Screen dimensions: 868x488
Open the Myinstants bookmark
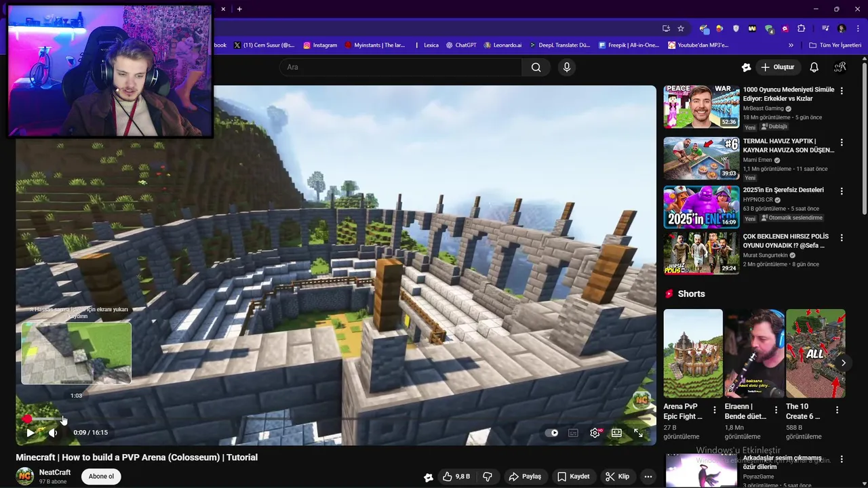coord(374,45)
